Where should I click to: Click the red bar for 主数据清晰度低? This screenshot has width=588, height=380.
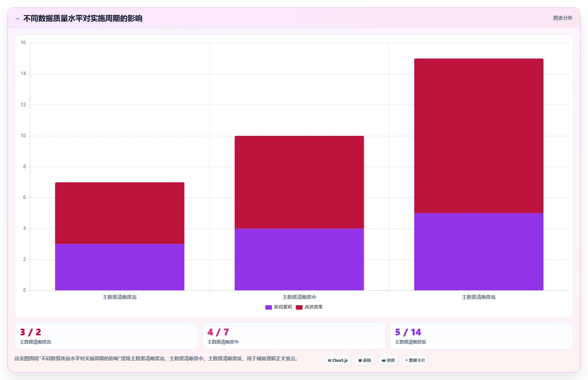tap(479, 136)
